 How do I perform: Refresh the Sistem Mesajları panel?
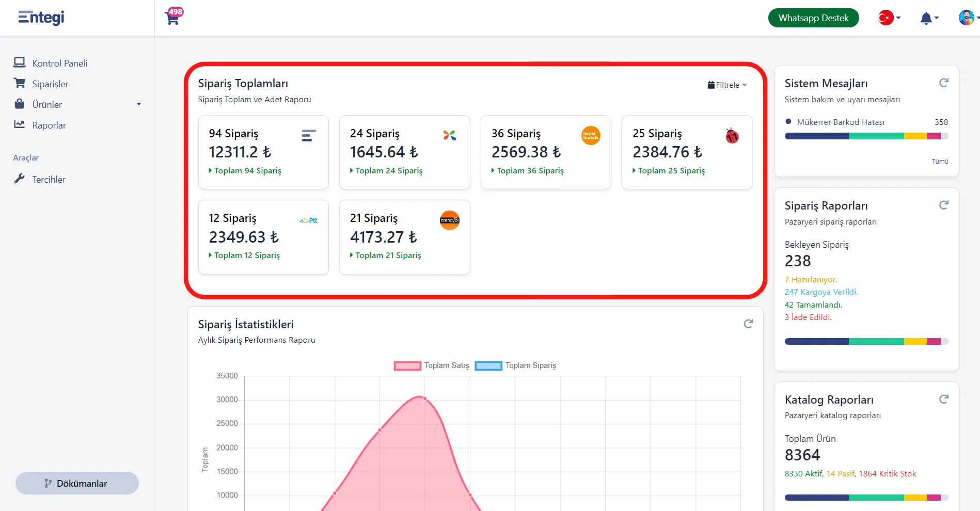[x=943, y=83]
